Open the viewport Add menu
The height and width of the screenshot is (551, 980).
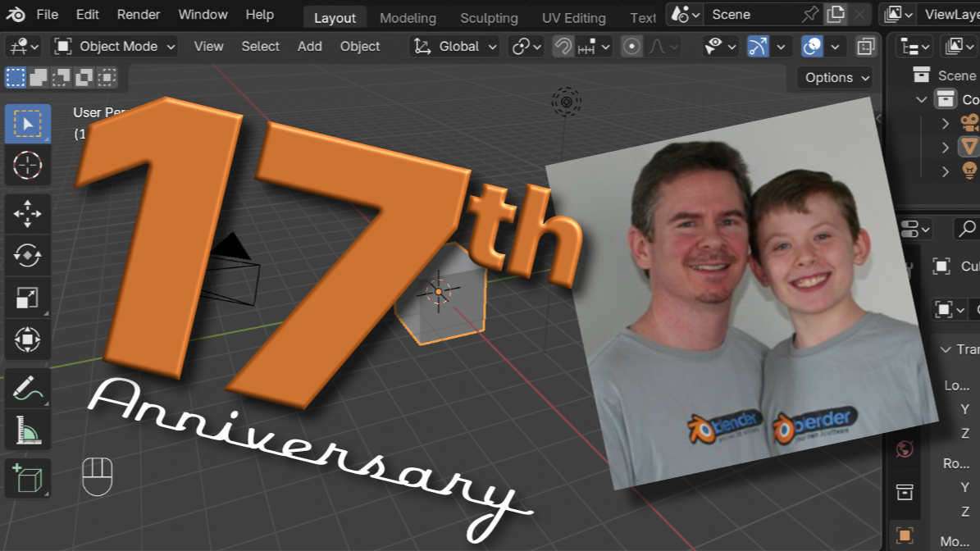pos(309,46)
